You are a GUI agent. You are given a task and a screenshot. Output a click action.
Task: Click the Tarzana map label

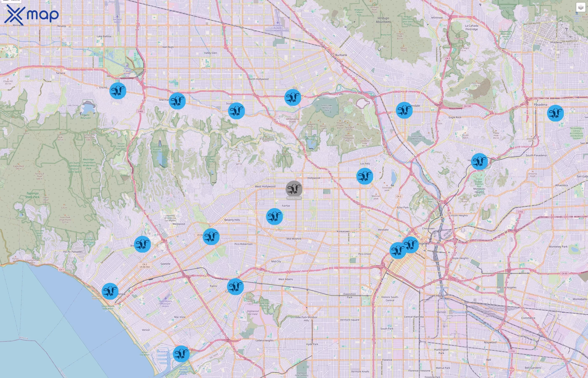(x=60, y=73)
